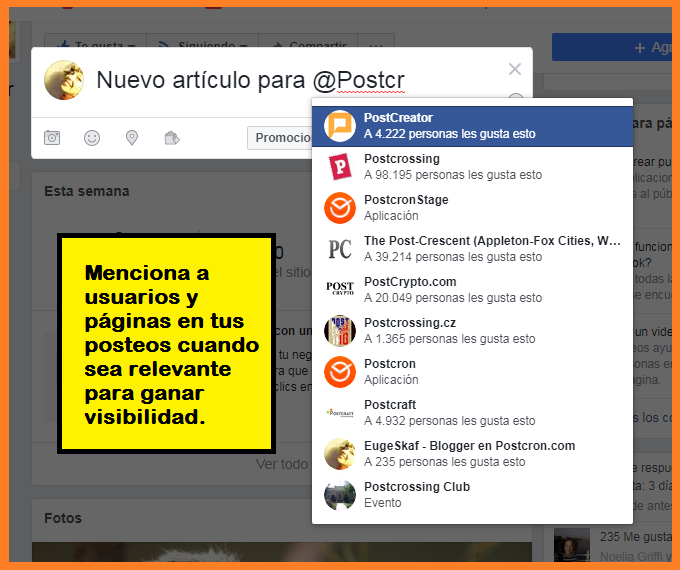Click the Postcraft logo icon
Viewport: 680px width, 570px height.
[340, 413]
